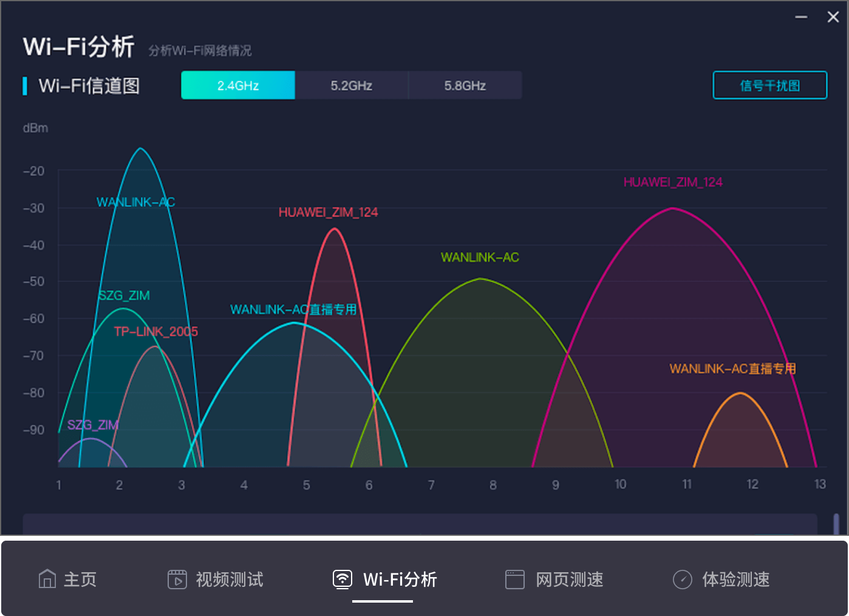
Task: Click the web page speed test window icon
Action: pos(515,580)
